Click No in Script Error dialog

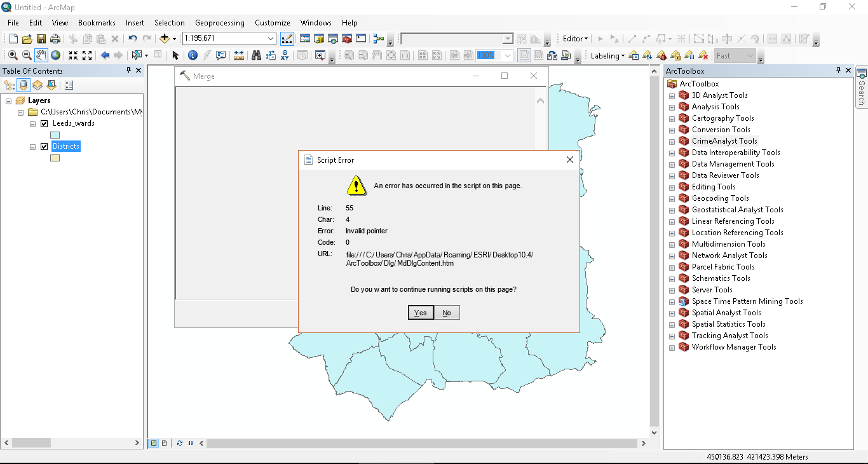447,312
